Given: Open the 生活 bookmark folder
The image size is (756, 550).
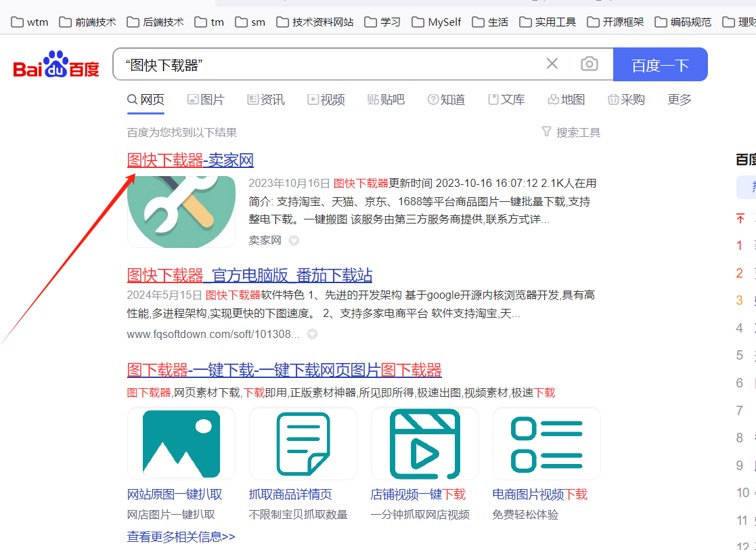Looking at the screenshot, I should coord(490,22).
